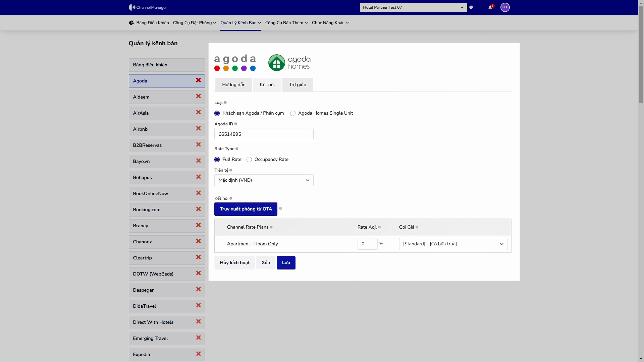
Task: Click help icon beside Truy xuất phòng button
Action: [280, 208]
